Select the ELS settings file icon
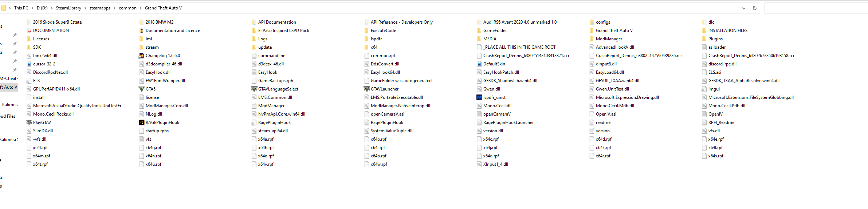This screenshot has height=209, width=868. (x=29, y=81)
